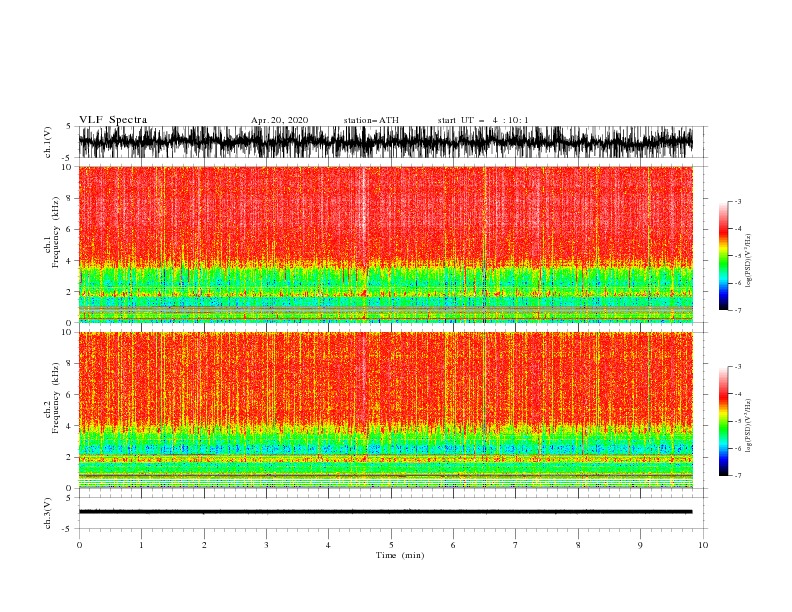Click time axis tick label '7'
792x612 pixels.
point(516,545)
